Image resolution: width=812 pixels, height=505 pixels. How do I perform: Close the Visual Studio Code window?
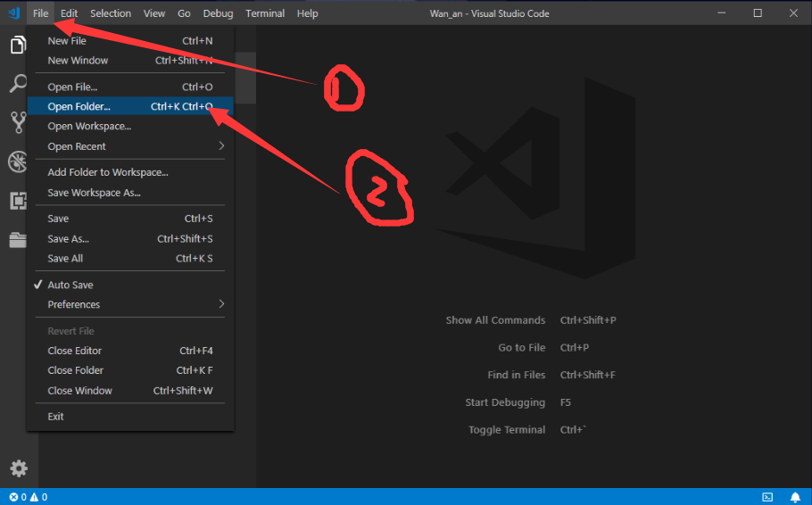[x=793, y=13]
